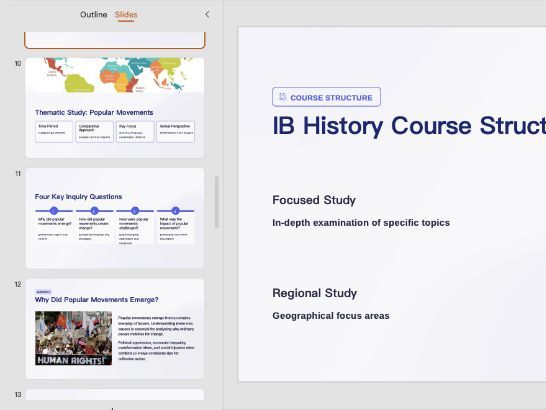The height and width of the screenshot is (410, 546).
Task: Open slide 11 Four Key Inquiry Questions
Action: (115, 218)
